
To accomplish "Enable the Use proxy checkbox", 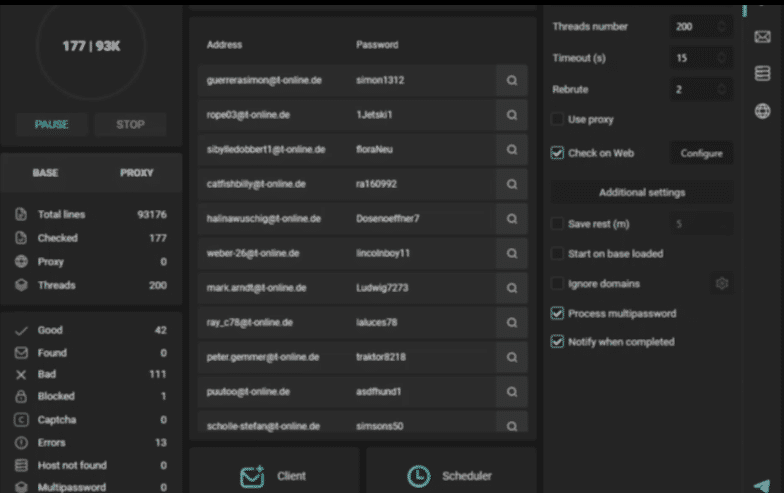I will click(558, 120).
